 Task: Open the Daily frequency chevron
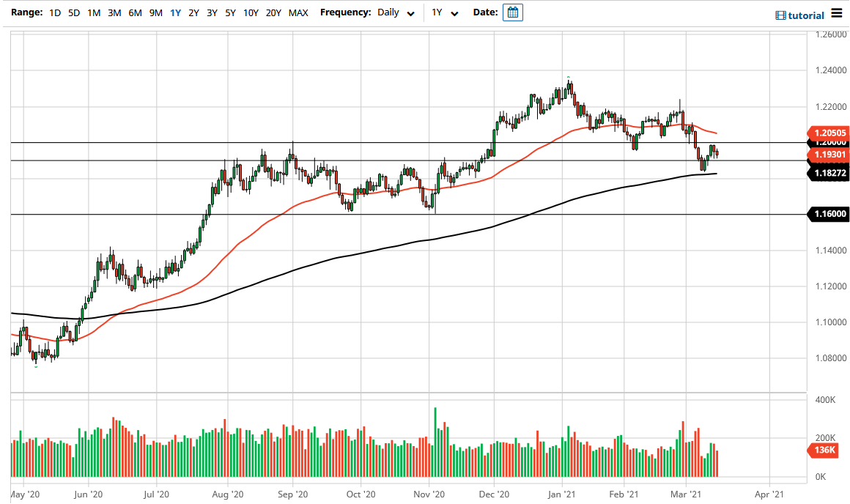[410, 12]
